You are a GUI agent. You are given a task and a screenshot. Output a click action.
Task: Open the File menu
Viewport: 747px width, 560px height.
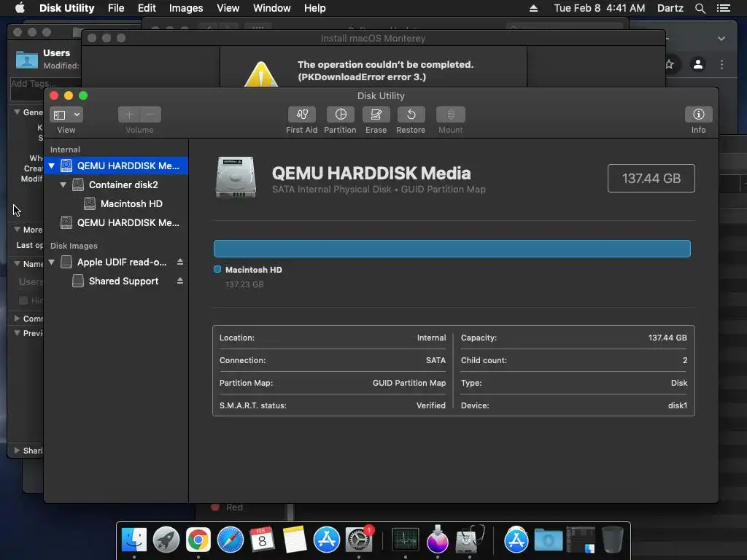[116, 8]
